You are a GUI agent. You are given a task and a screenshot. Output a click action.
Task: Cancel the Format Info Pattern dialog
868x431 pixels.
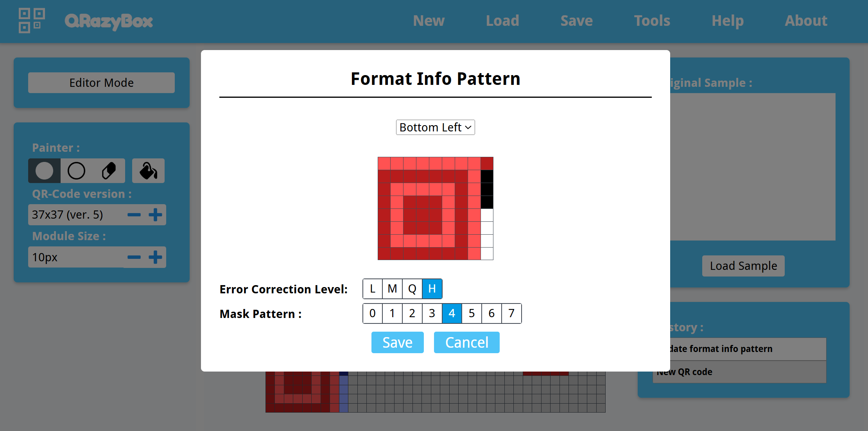[x=466, y=343]
